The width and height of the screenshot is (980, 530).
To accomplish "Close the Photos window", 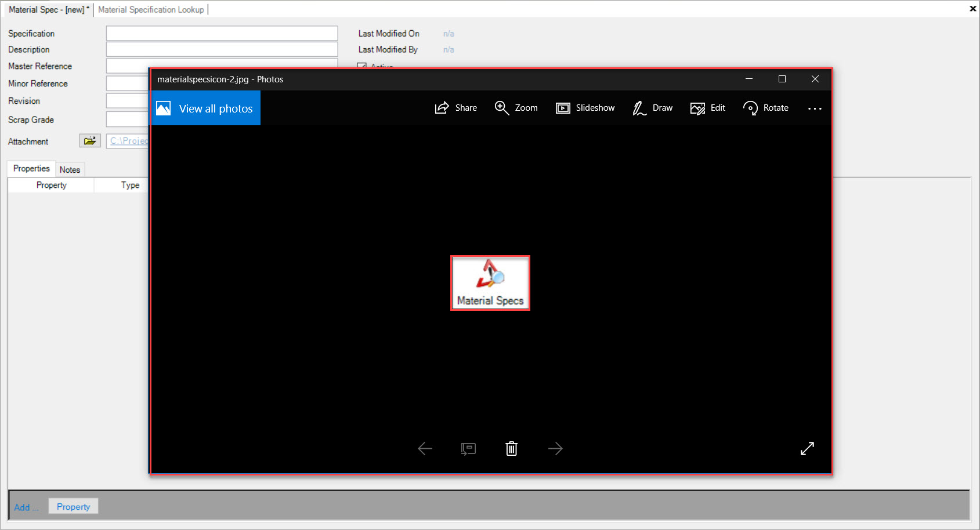I will coord(815,79).
